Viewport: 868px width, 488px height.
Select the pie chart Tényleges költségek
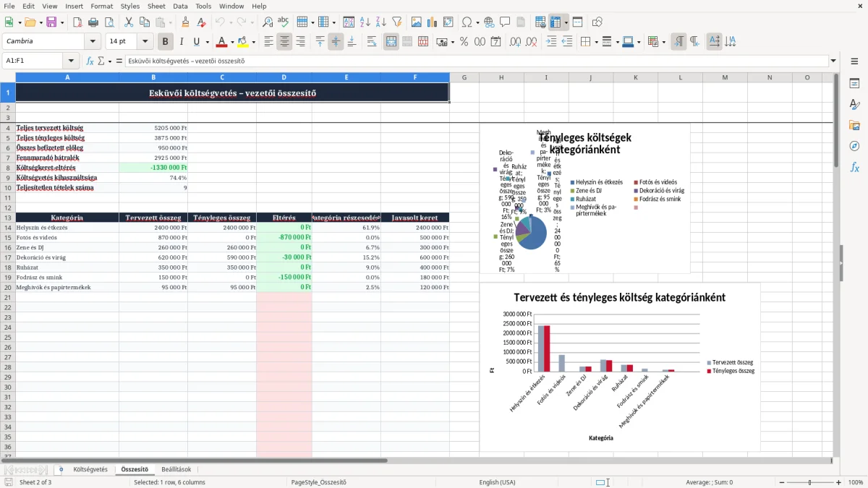click(584, 199)
